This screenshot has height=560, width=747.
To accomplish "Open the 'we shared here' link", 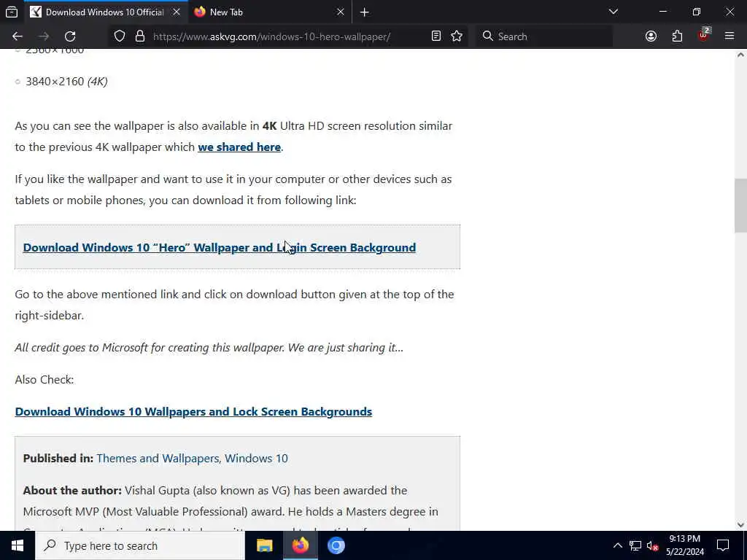I will pyautogui.click(x=239, y=147).
